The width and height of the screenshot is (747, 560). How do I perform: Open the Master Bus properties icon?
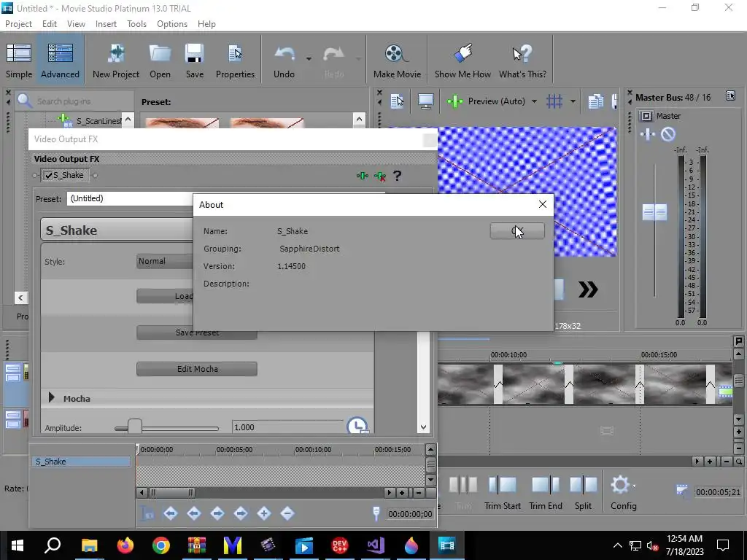pyautogui.click(x=730, y=96)
